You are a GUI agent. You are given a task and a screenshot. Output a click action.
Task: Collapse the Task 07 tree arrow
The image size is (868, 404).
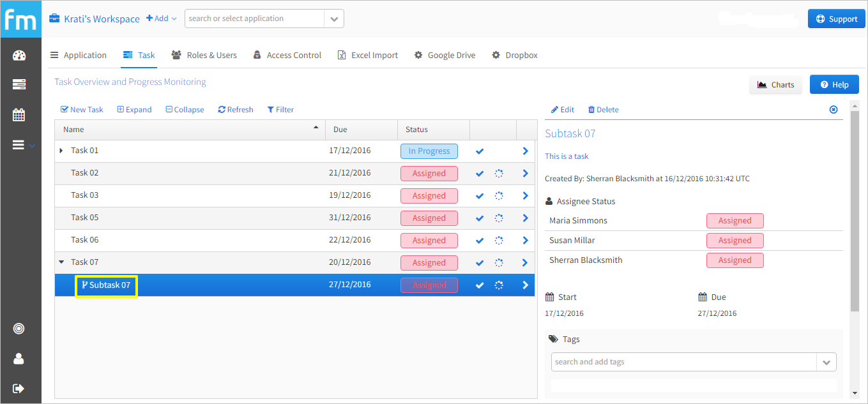click(61, 262)
